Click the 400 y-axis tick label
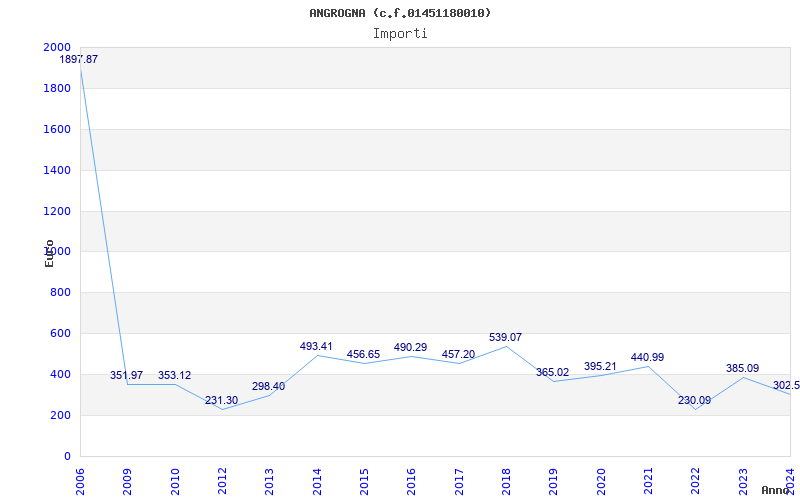 coord(61,374)
